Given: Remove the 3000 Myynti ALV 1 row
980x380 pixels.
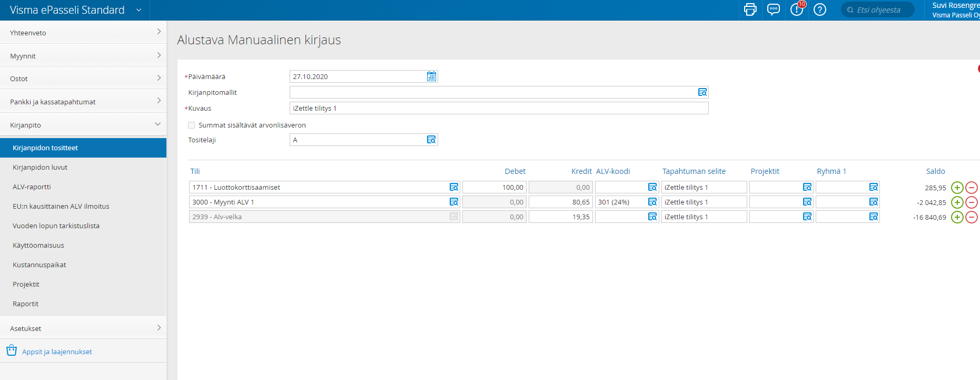Looking at the screenshot, I should 971,202.
